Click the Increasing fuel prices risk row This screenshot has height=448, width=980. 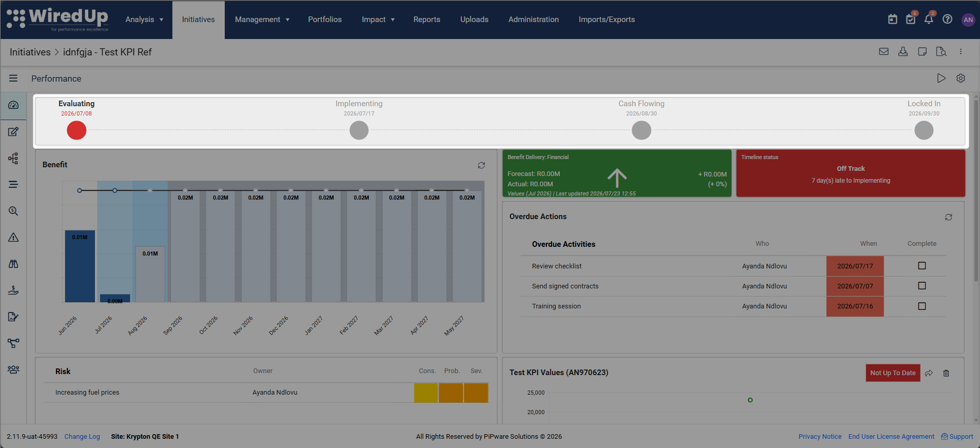pyautogui.click(x=266, y=393)
